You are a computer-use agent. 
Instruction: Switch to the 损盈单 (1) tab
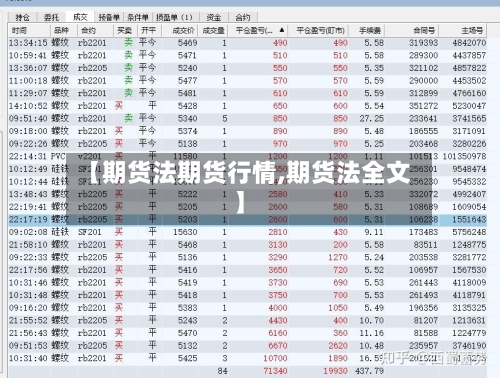(x=174, y=17)
